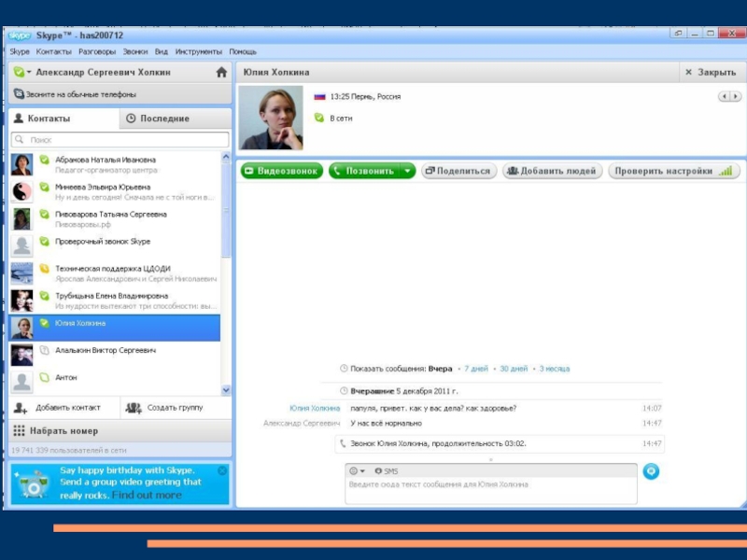The width and height of the screenshot is (747, 560).
Task: Call Юлия Холкина with Позвонить
Action: 364,171
